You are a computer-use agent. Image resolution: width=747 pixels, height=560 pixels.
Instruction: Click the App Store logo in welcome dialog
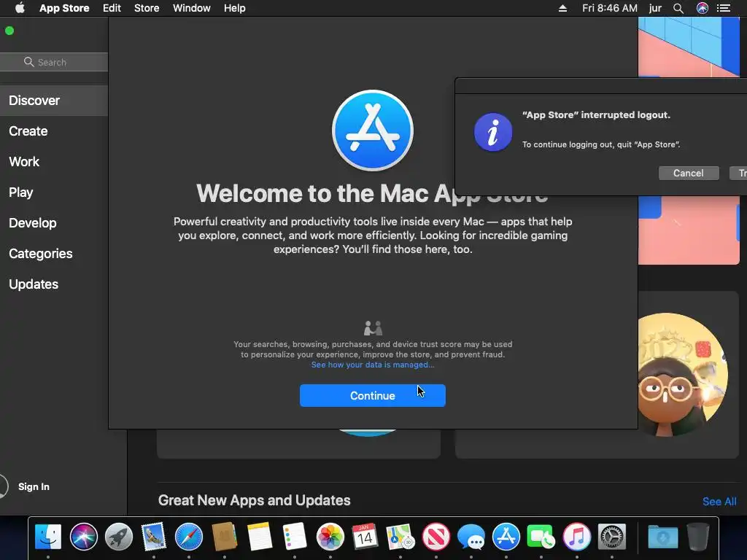(x=373, y=130)
